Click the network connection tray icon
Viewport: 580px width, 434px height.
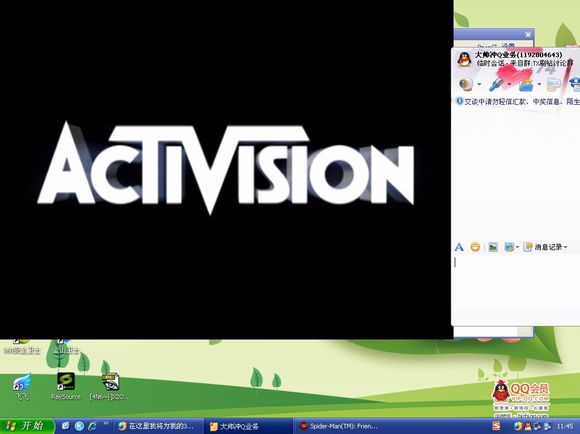pyautogui.click(x=537, y=427)
